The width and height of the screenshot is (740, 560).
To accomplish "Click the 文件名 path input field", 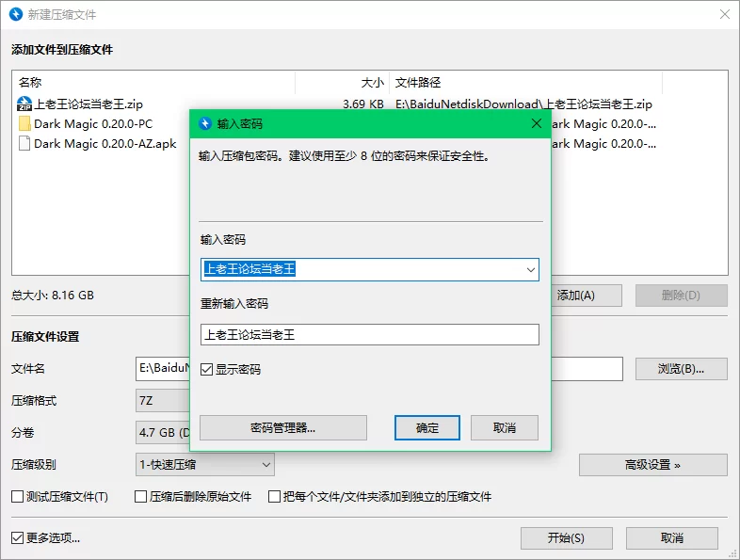I will click(162, 369).
